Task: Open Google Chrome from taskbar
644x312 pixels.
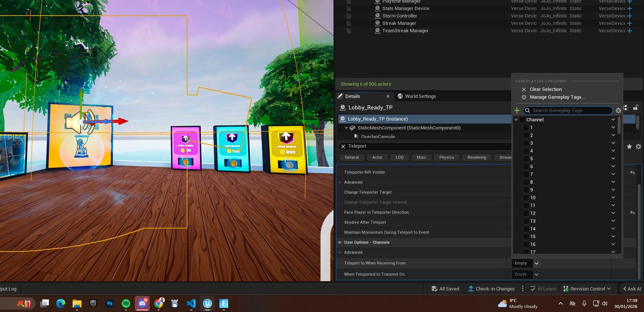Action: point(159,303)
